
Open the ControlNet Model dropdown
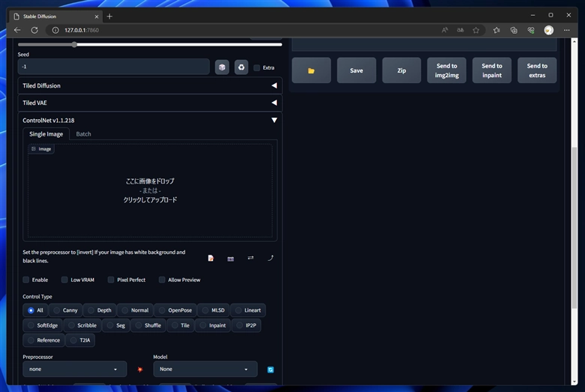point(205,370)
